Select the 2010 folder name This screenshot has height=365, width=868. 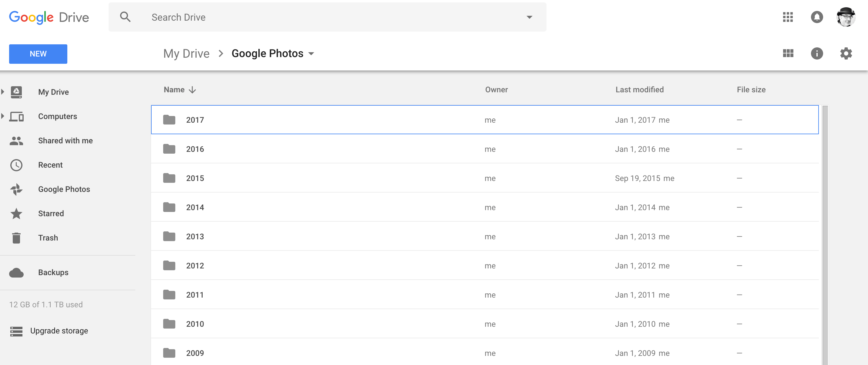[x=195, y=324]
